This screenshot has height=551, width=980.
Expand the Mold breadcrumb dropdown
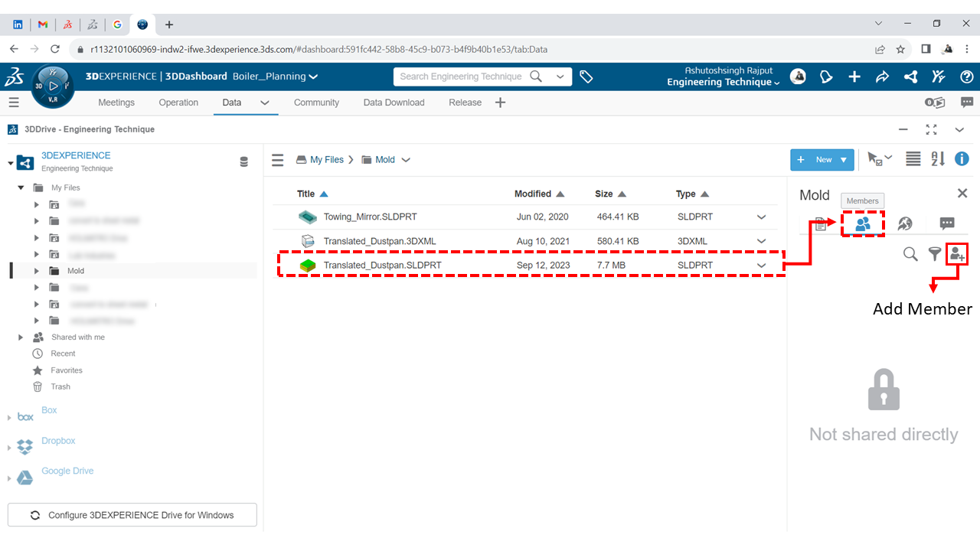406,160
